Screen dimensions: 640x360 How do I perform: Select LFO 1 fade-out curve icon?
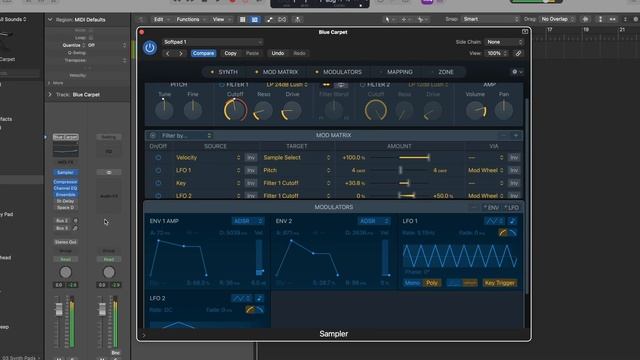click(x=513, y=233)
